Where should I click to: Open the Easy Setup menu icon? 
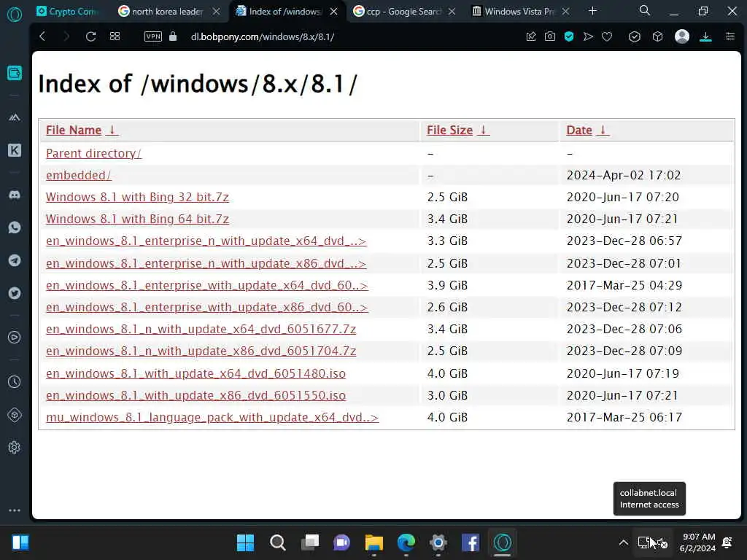(x=729, y=36)
